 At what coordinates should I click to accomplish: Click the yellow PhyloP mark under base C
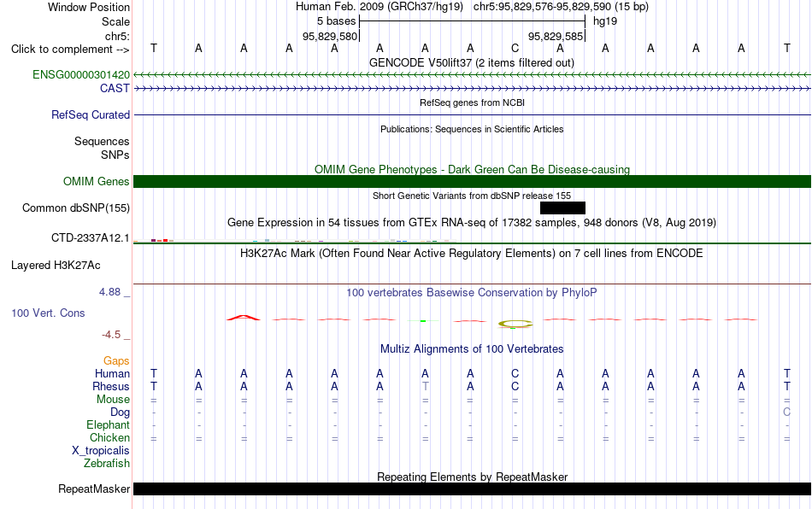[x=515, y=324]
